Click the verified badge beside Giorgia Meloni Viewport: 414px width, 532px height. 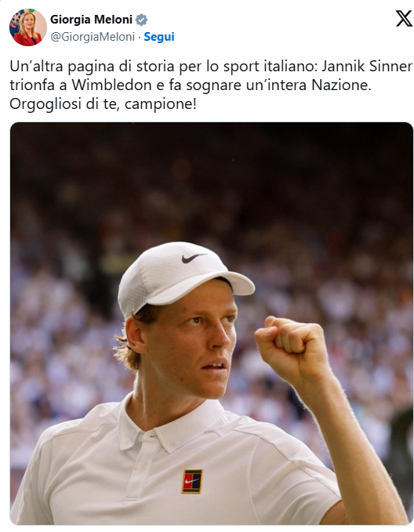141,20
